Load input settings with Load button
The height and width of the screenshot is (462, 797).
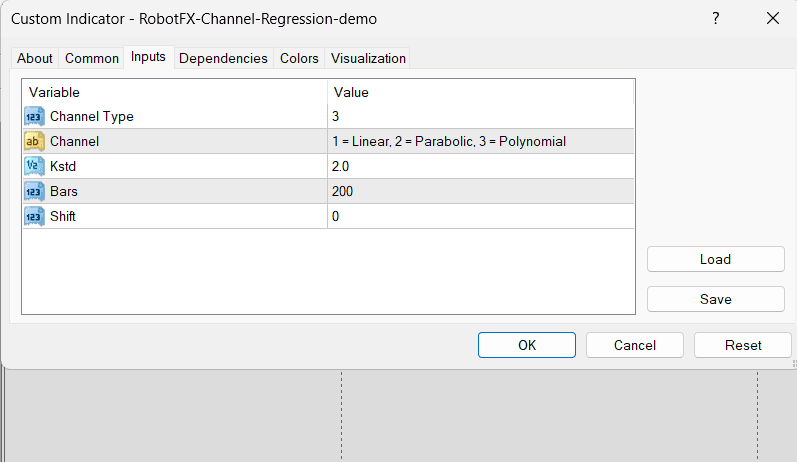[716, 259]
